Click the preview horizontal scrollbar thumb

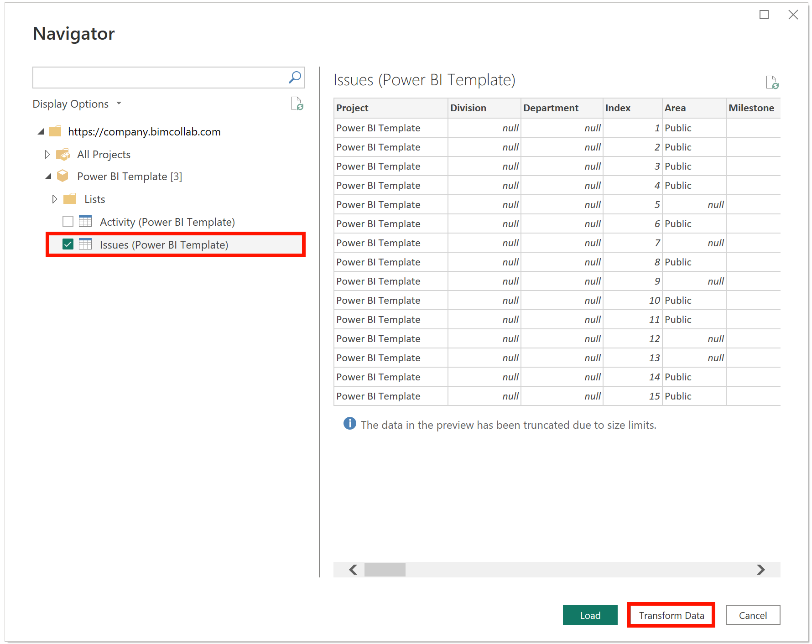pos(385,570)
